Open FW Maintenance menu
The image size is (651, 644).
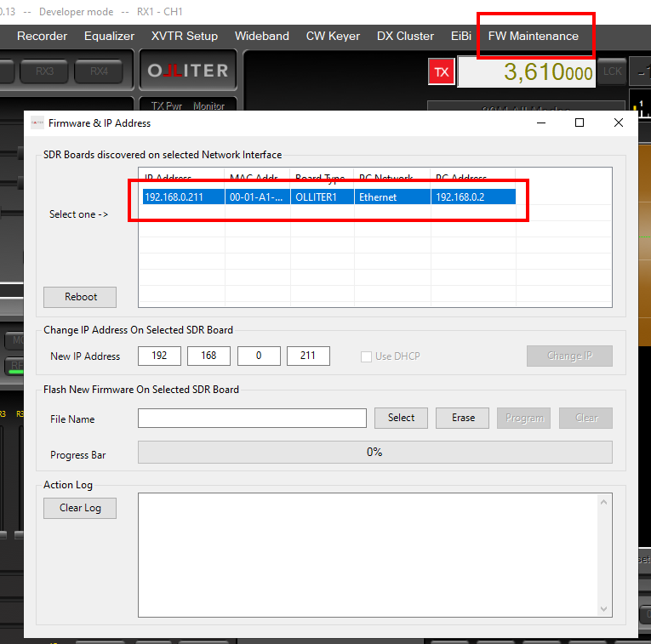pos(533,36)
